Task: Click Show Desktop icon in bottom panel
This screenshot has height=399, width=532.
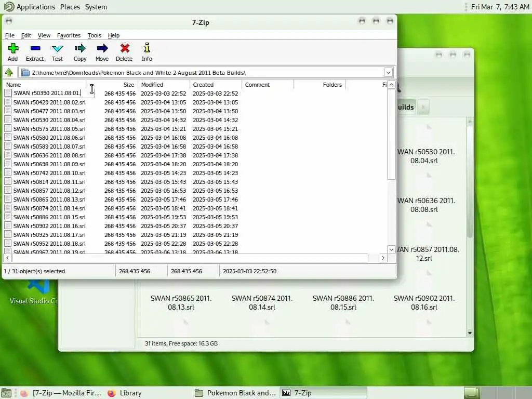Action: coord(6,393)
